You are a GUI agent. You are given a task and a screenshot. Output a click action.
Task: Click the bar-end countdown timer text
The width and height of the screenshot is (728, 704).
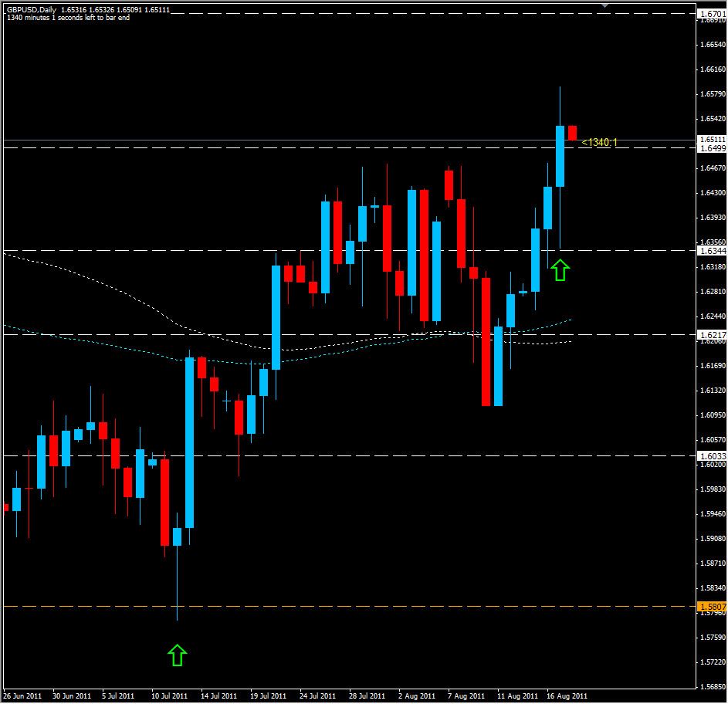tap(69, 19)
